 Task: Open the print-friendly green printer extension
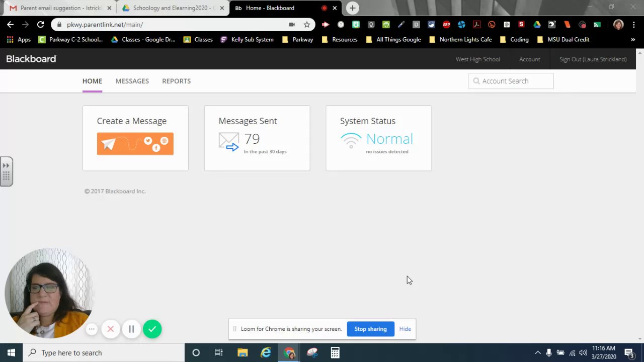coord(386,24)
